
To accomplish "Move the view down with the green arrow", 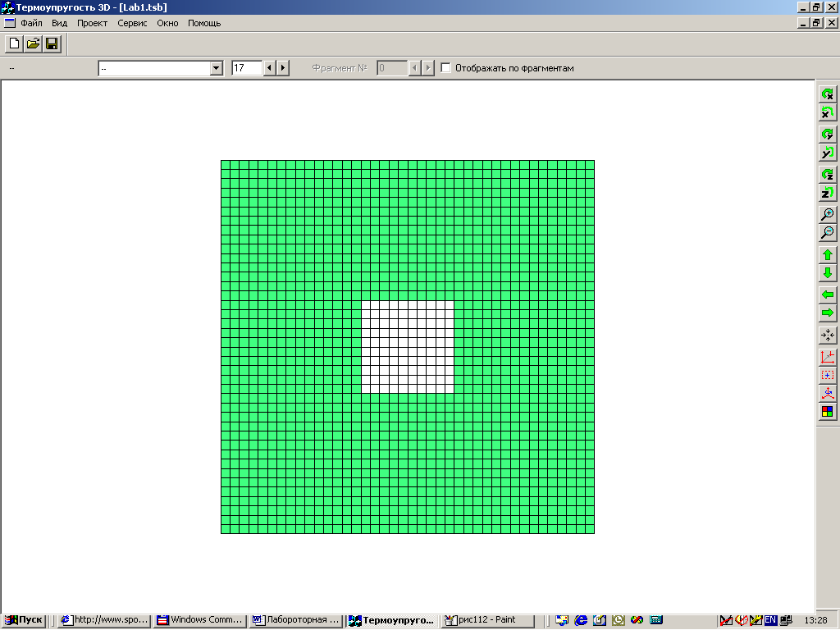I will tap(828, 273).
